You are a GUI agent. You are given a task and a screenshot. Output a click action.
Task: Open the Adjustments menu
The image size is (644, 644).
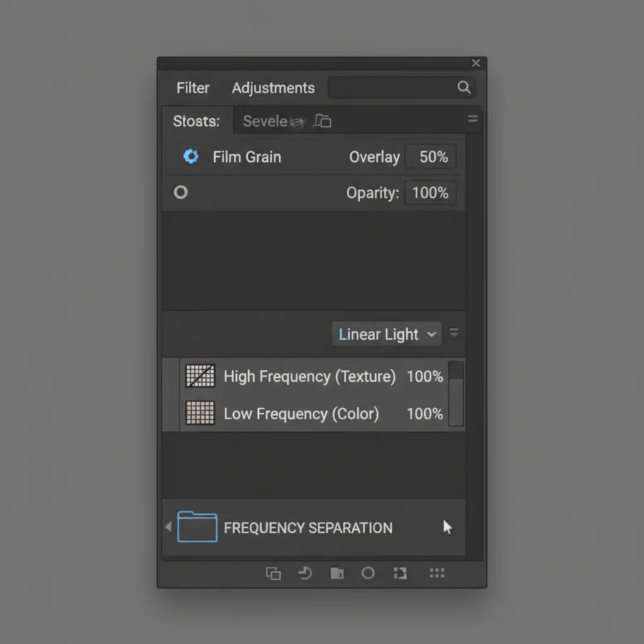click(x=273, y=88)
